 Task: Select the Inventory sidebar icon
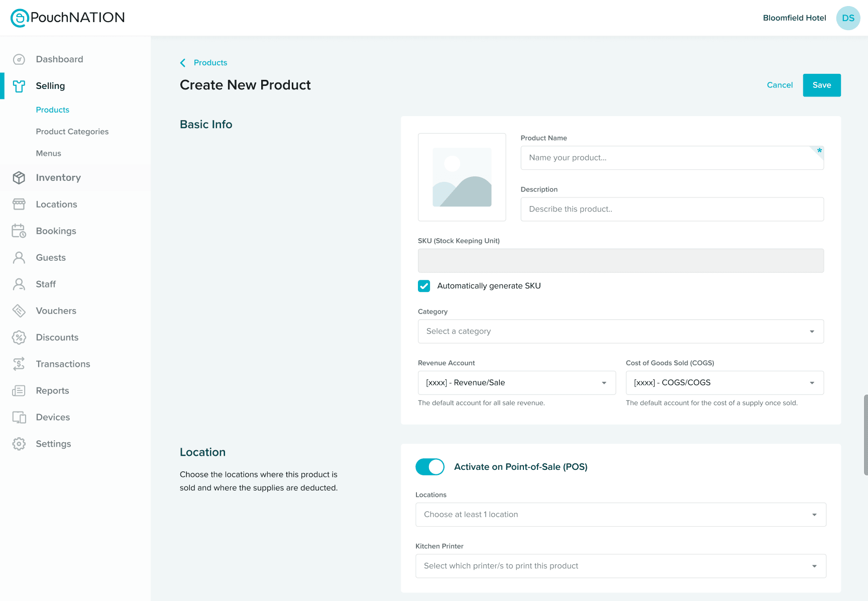tap(19, 177)
